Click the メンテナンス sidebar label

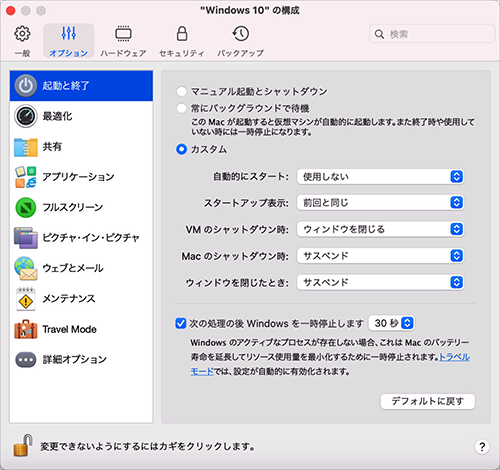(x=69, y=298)
